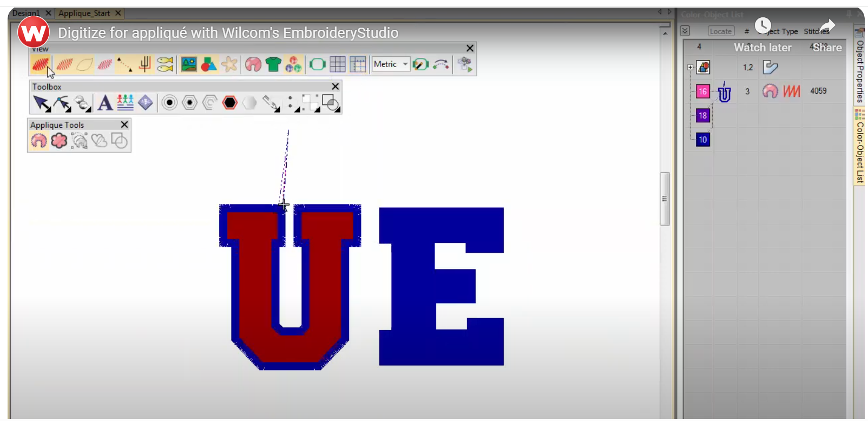Click the red-outlined black hexagon tool

pos(230,103)
